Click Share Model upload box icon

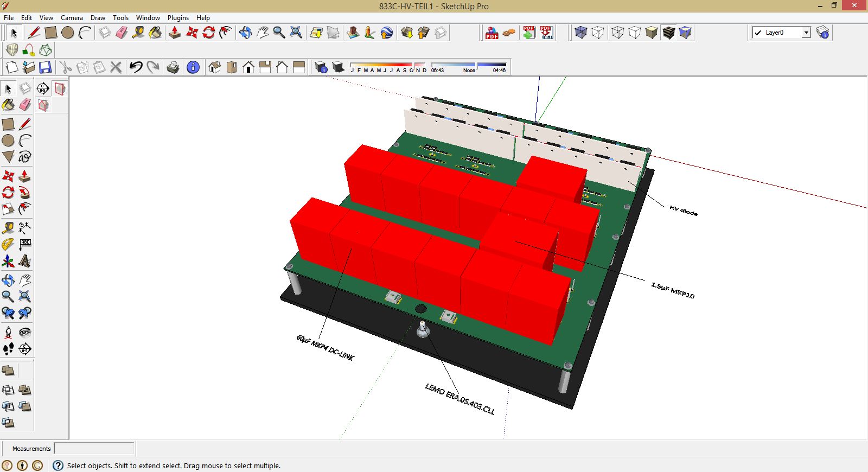(424, 33)
